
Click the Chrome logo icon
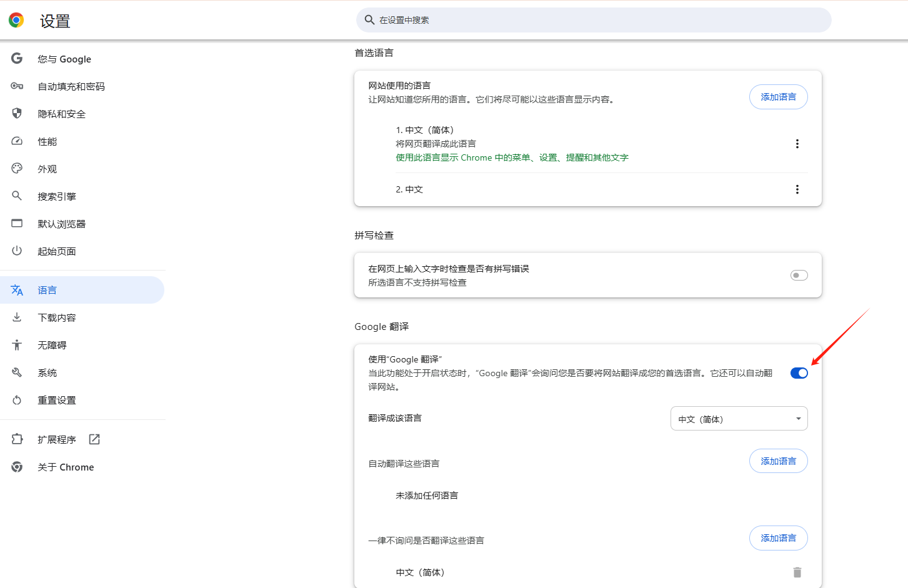(16, 20)
